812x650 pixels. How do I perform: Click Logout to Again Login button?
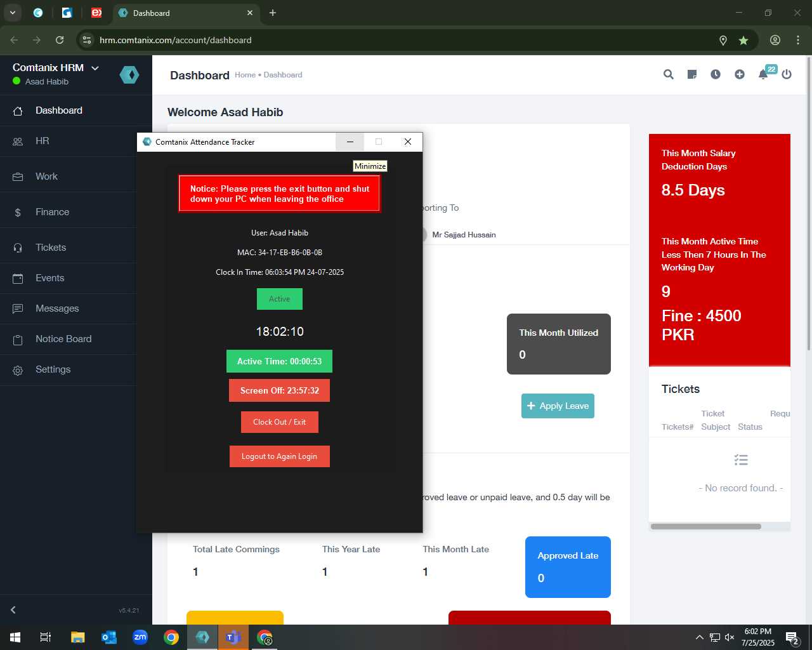tap(279, 456)
